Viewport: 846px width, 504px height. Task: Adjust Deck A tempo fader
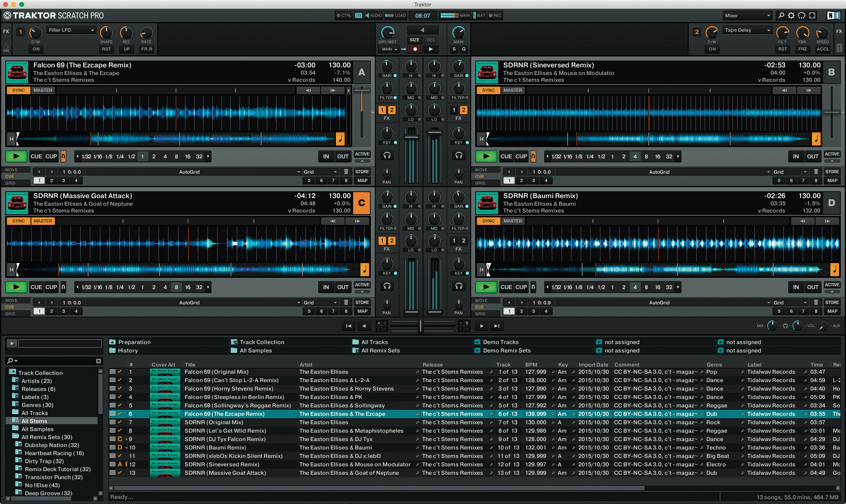(x=362, y=91)
